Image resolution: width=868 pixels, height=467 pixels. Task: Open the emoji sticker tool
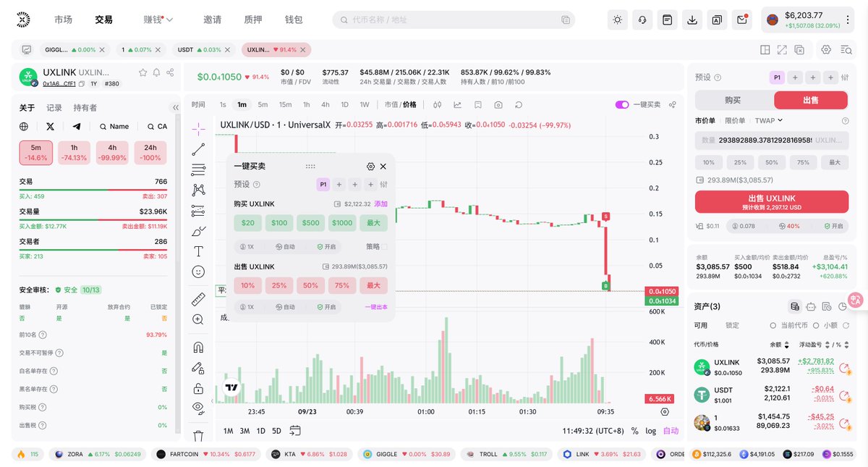[198, 272]
